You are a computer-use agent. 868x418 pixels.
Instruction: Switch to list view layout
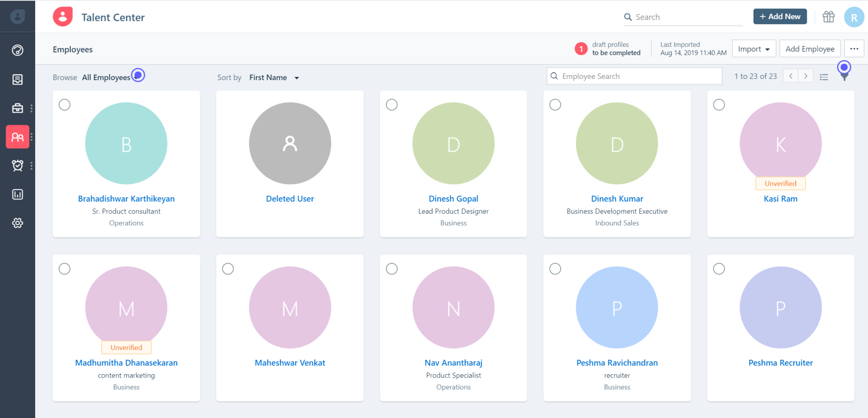coord(824,76)
